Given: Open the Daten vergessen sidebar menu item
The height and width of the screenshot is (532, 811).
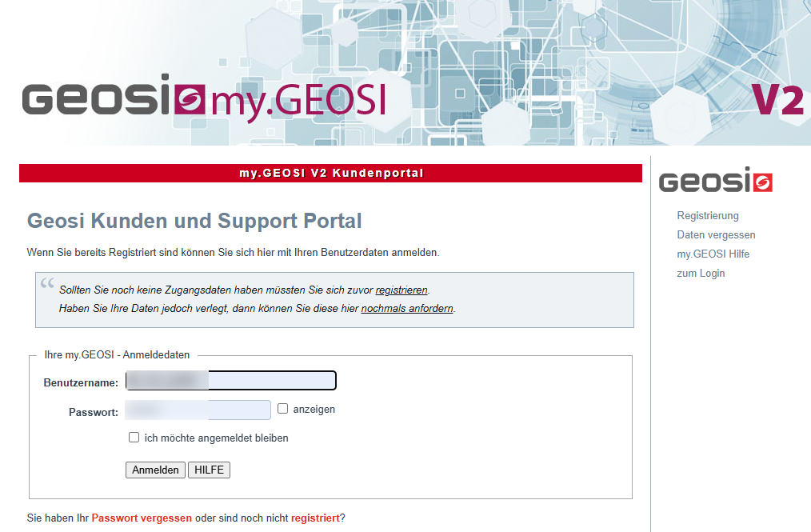Looking at the screenshot, I should (x=716, y=235).
